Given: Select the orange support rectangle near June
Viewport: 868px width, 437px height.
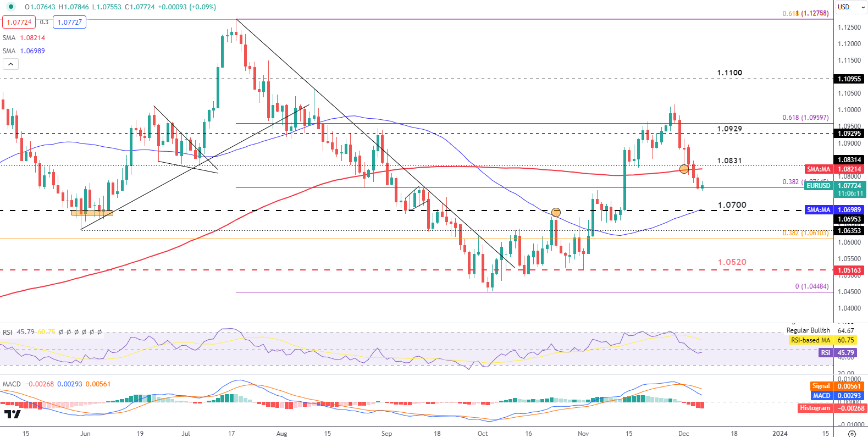Looking at the screenshot, I should tap(92, 213).
